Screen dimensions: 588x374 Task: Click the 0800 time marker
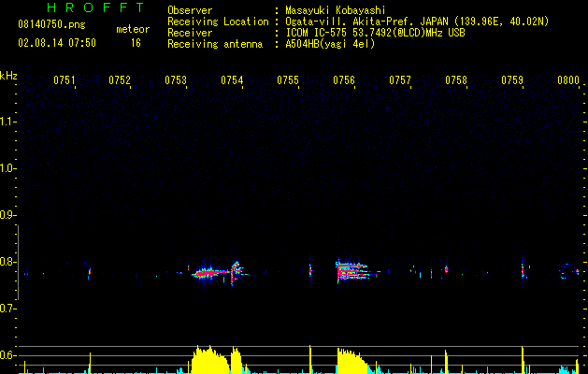coord(568,80)
